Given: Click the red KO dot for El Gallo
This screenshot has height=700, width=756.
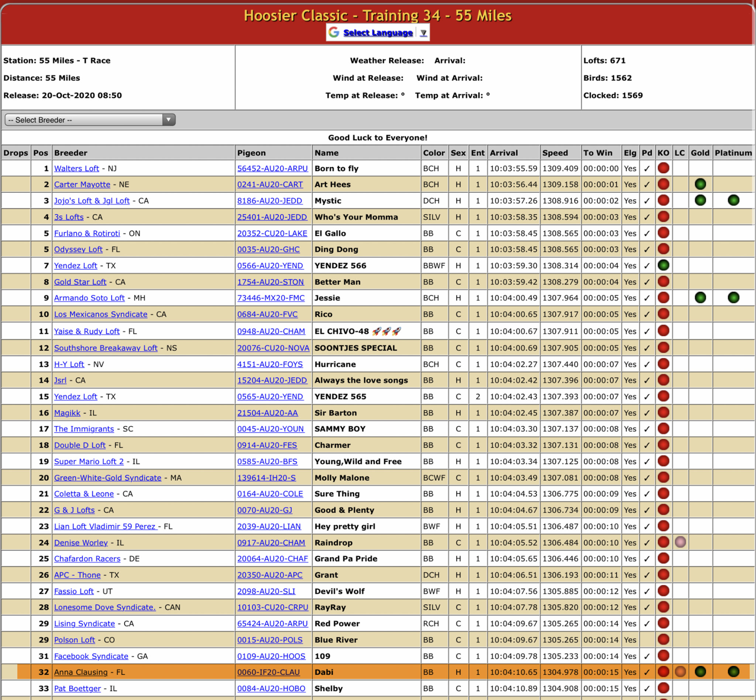Looking at the screenshot, I should pos(663,233).
